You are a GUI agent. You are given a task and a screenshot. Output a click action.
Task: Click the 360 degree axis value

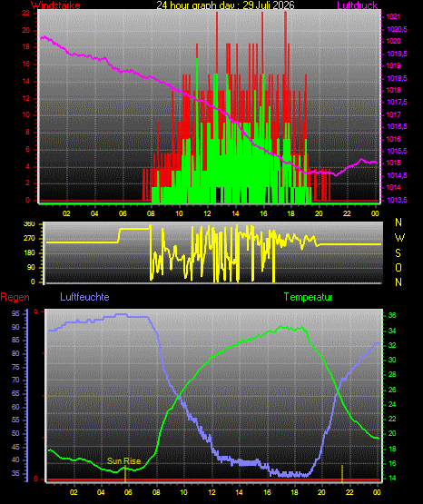(x=30, y=224)
